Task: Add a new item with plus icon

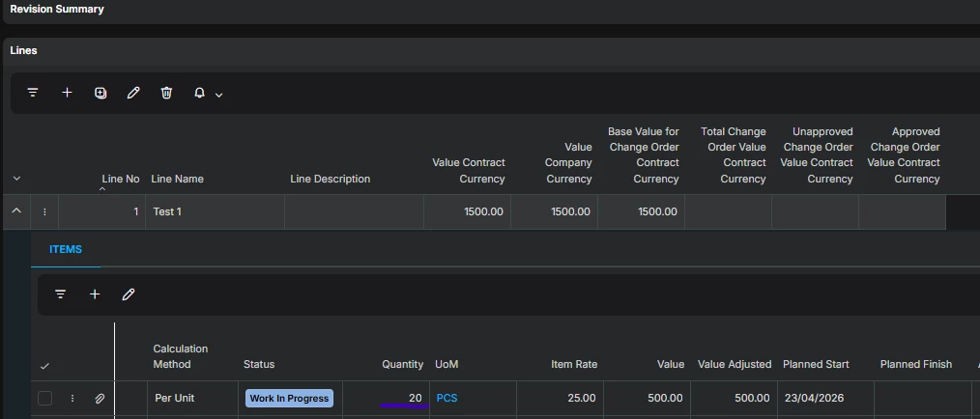Action: pyautogui.click(x=95, y=294)
